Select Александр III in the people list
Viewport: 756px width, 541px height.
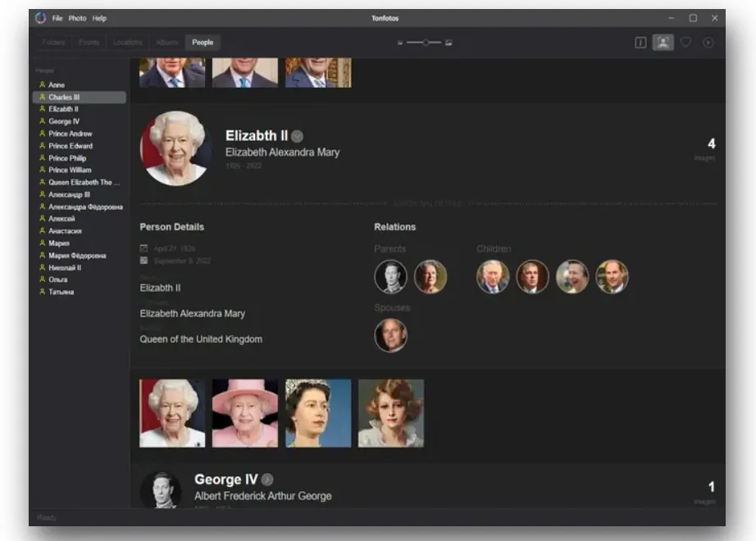(80, 194)
